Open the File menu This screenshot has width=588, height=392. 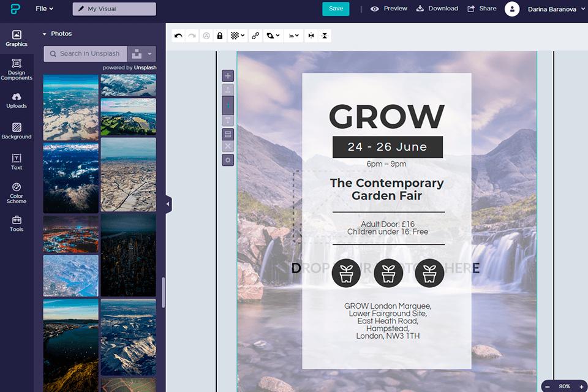coord(44,9)
